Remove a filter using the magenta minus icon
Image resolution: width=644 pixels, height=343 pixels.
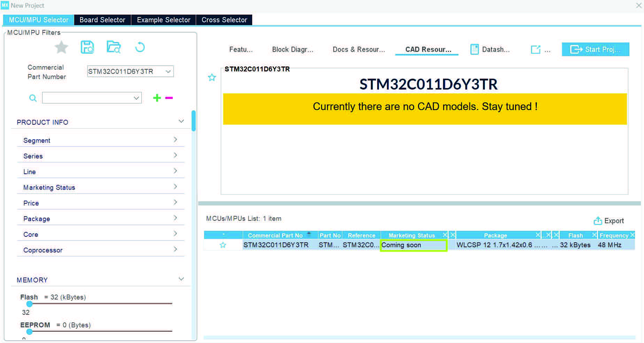(x=169, y=98)
